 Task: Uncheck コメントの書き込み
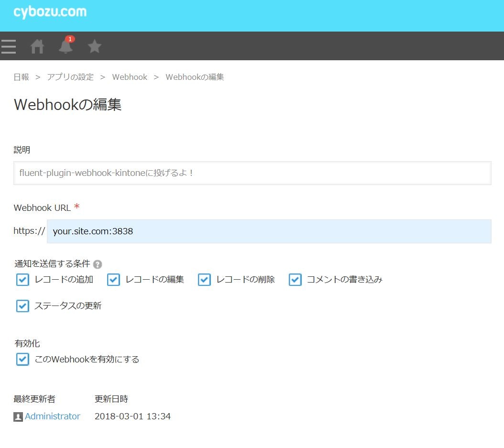point(295,280)
